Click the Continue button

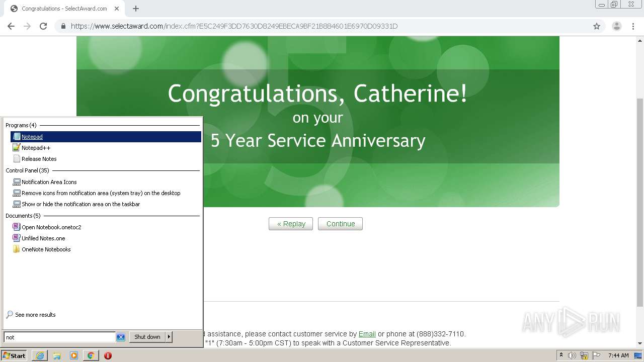tap(340, 224)
